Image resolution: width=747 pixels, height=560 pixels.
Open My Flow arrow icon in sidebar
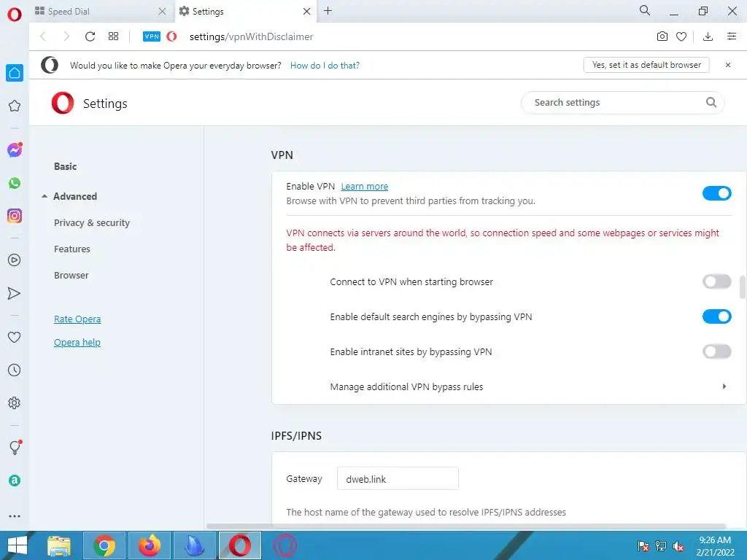[x=15, y=293]
